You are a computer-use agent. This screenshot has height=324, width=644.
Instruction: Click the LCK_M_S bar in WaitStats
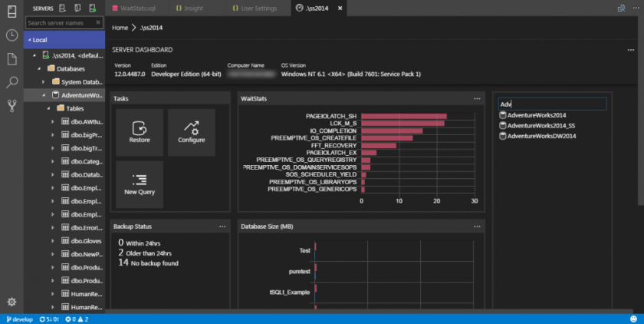point(403,124)
